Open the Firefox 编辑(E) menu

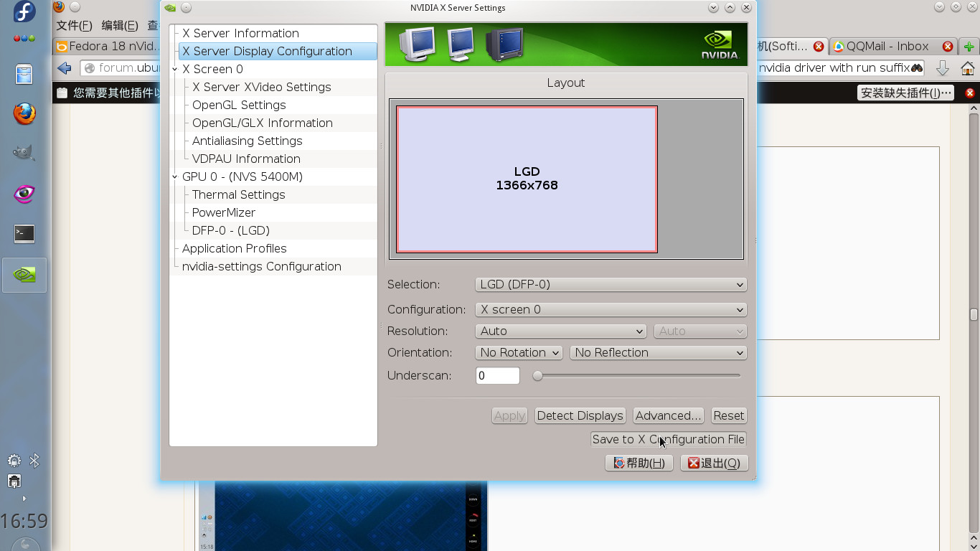(120, 26)
